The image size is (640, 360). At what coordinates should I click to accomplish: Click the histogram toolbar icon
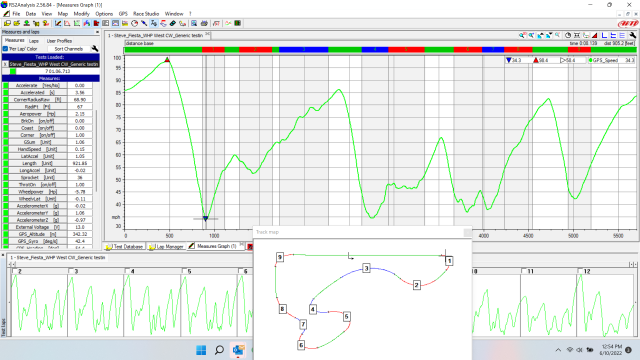point(87,23)
